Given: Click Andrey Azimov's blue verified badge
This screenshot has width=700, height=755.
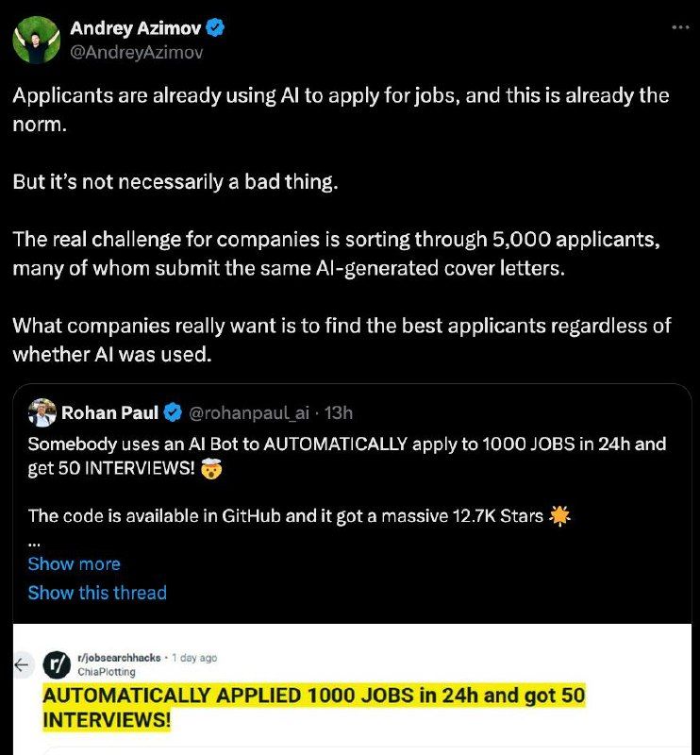Looking at the screenshot, I should tap(215, 27).
